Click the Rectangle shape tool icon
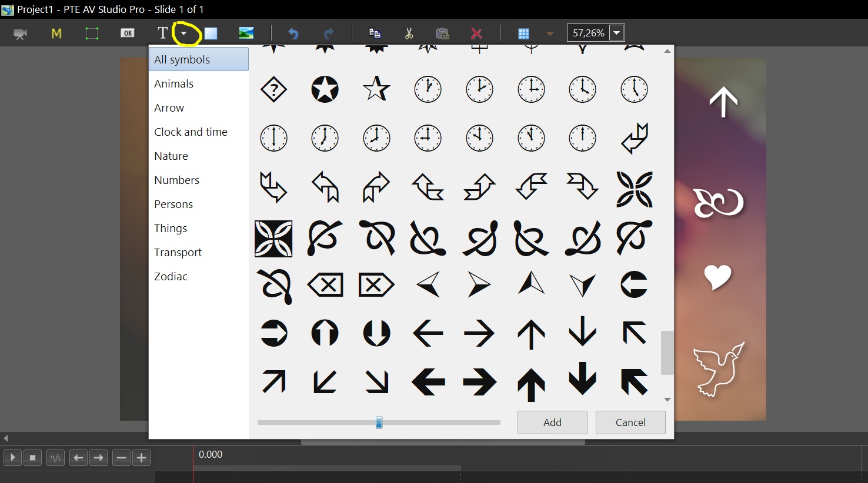 click(211, 33)
